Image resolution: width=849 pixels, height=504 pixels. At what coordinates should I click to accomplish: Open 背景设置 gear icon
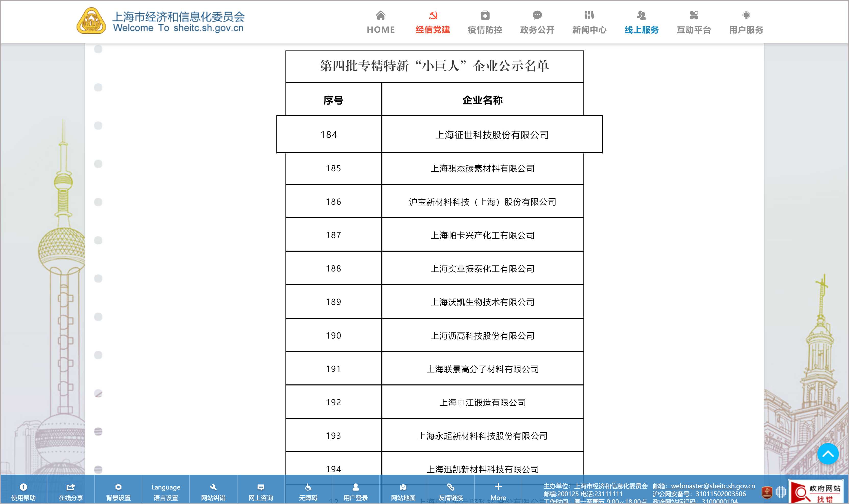[x=118, y=487]
